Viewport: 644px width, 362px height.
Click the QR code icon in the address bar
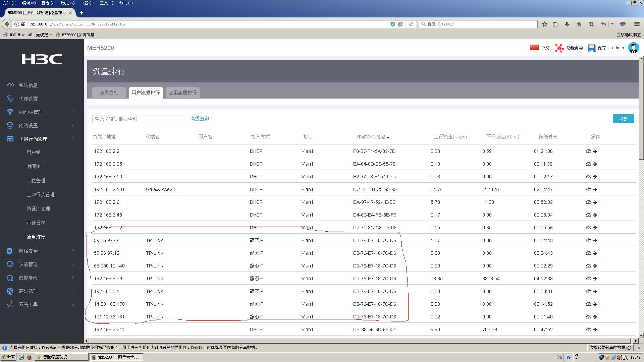pos(400,24)
